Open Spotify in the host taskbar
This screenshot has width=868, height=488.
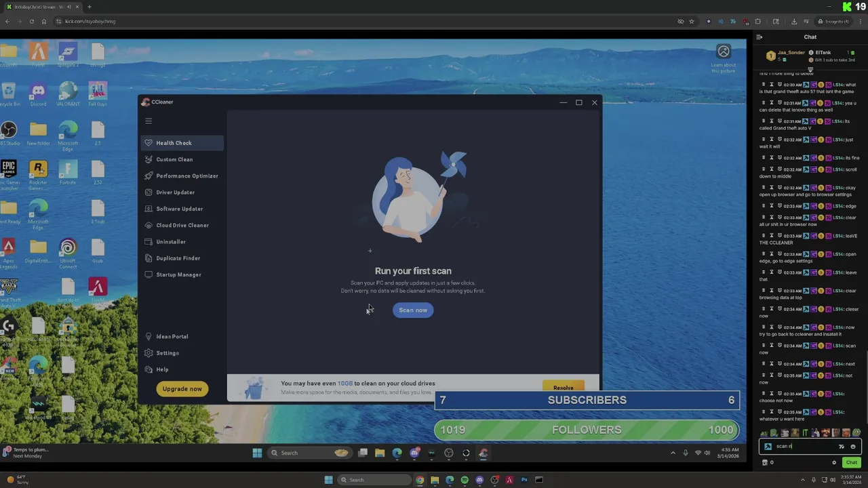(465, 480)
